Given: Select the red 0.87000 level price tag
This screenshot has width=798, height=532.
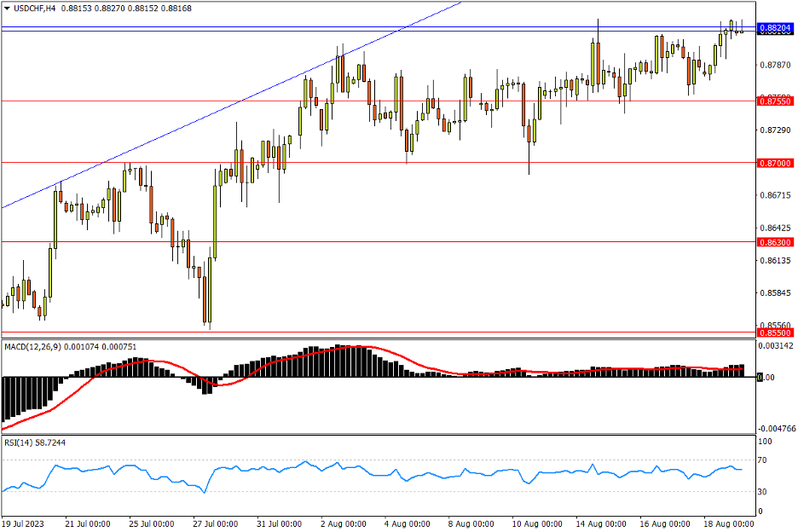Looking at the screenshot, I should click(x=774, y=163).
